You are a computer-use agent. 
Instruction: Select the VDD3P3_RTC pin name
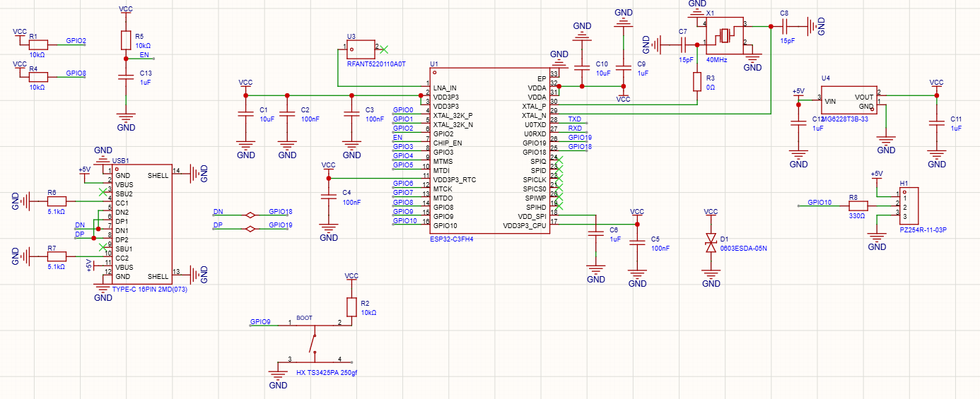point(455,180)
